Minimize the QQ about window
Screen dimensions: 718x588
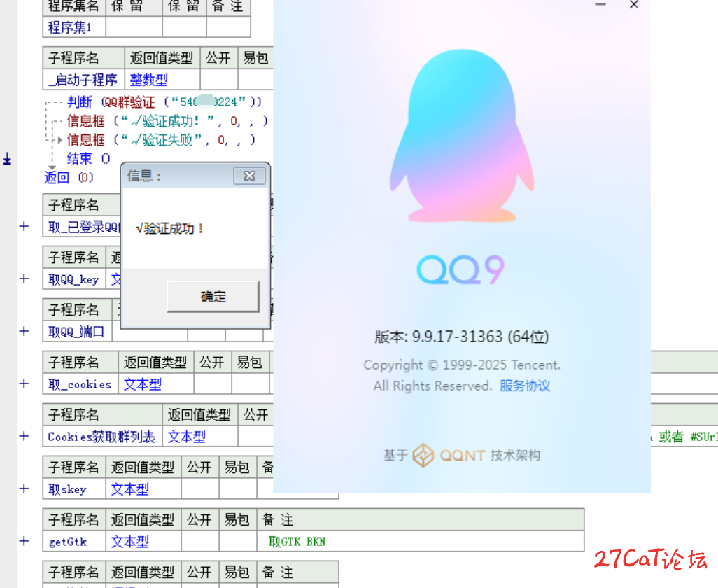(600, 5)
